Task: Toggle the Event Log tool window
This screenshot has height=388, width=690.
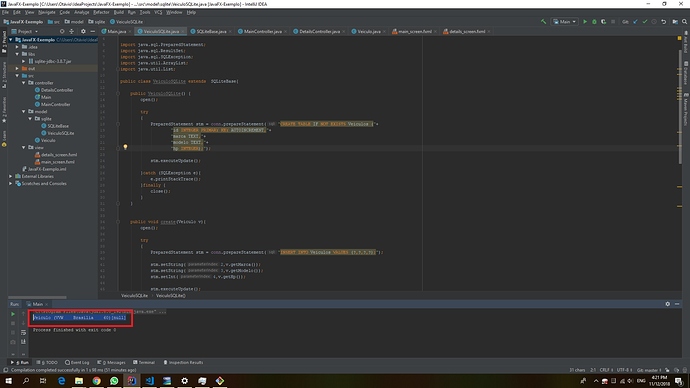Action: (x=77, y=362)
